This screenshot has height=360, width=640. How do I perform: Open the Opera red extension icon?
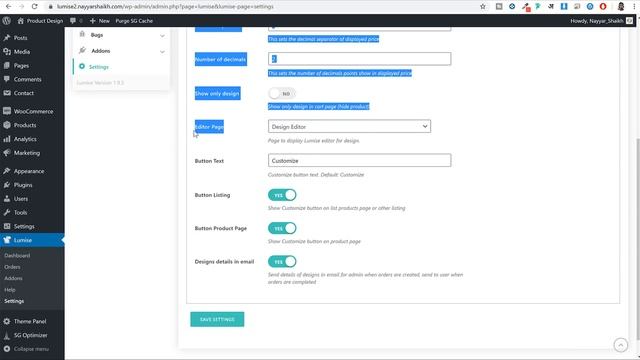coord(603,7)
